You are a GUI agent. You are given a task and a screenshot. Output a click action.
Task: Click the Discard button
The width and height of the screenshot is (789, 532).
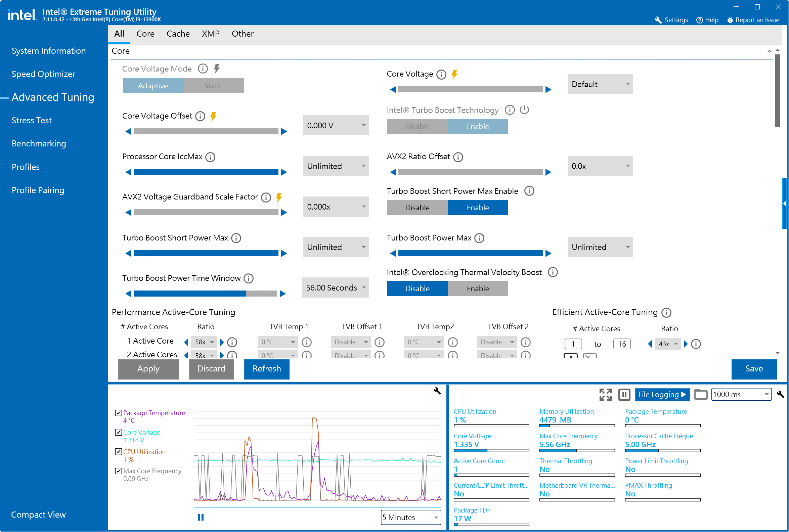(x=211, y=369)
